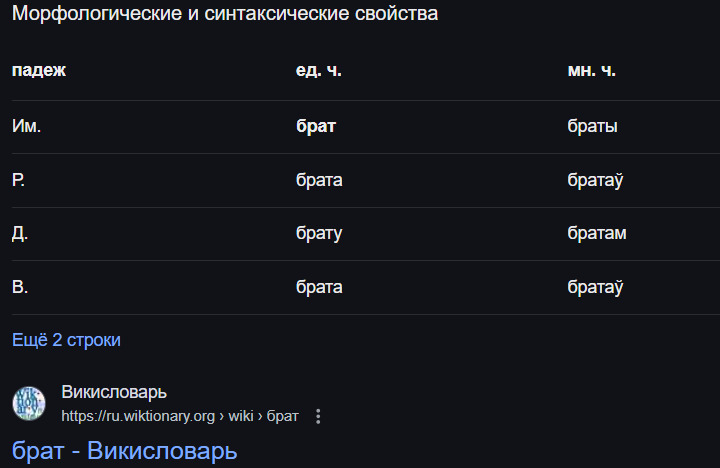
Task: Click the ru.wiktionary.org URL breadcrumb
Action: coord(180,416)
